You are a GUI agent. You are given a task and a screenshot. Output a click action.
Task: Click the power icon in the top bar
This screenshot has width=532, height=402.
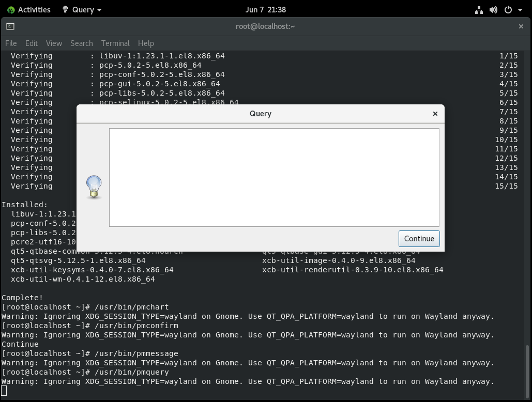point(508,10)
